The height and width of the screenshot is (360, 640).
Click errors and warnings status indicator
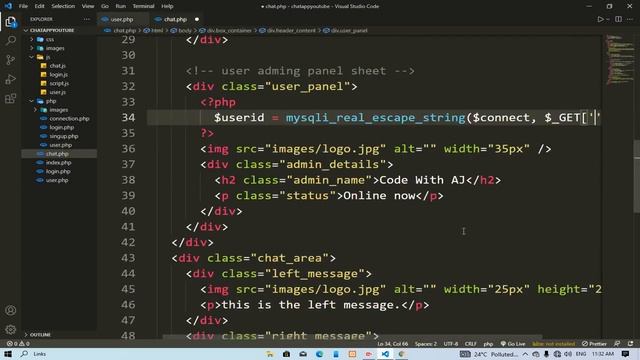[18, 344]
